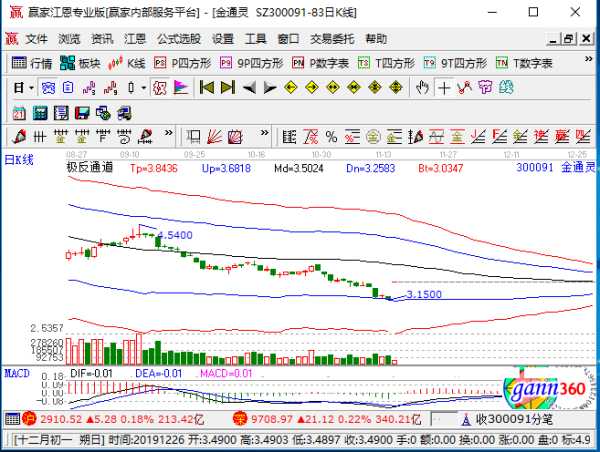
Task: Click the 3.1500 low price label
Action: (424, 294)
